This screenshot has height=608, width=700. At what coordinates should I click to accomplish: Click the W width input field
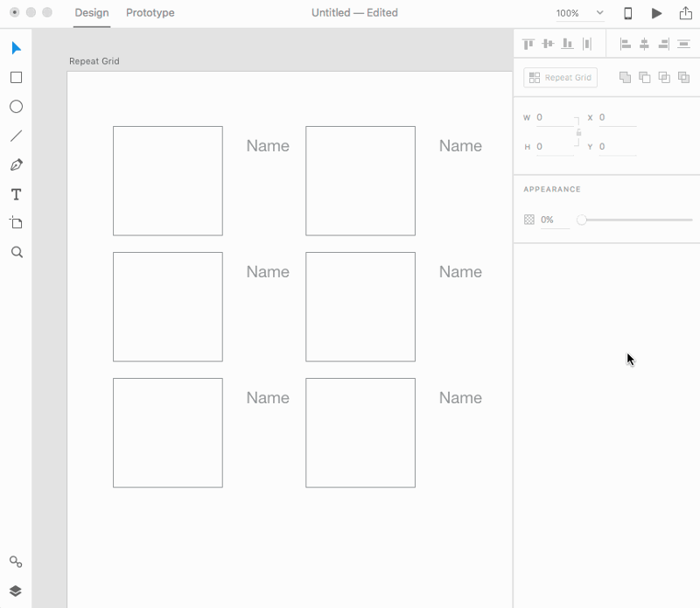click(x=554, y=117)
